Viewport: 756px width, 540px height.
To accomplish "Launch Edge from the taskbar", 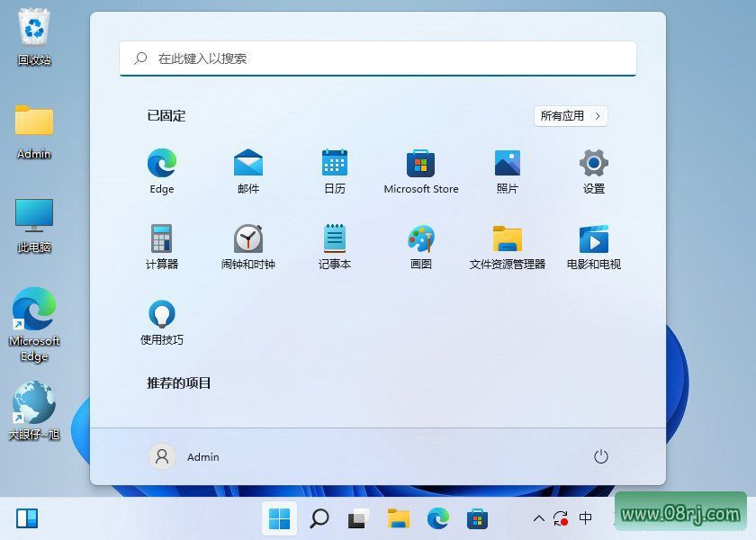I will pyautogui.click(x=437, y=518).
